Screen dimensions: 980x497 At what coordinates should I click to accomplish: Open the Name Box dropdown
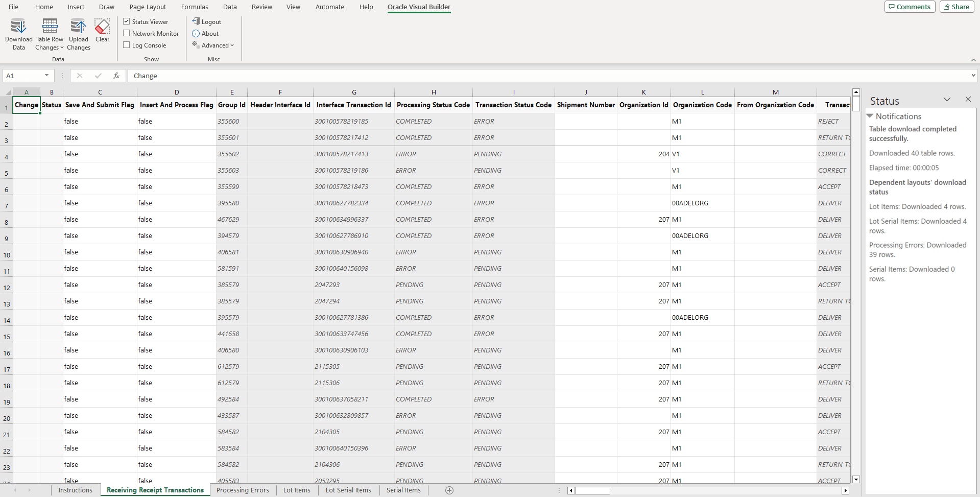point(47,75)
